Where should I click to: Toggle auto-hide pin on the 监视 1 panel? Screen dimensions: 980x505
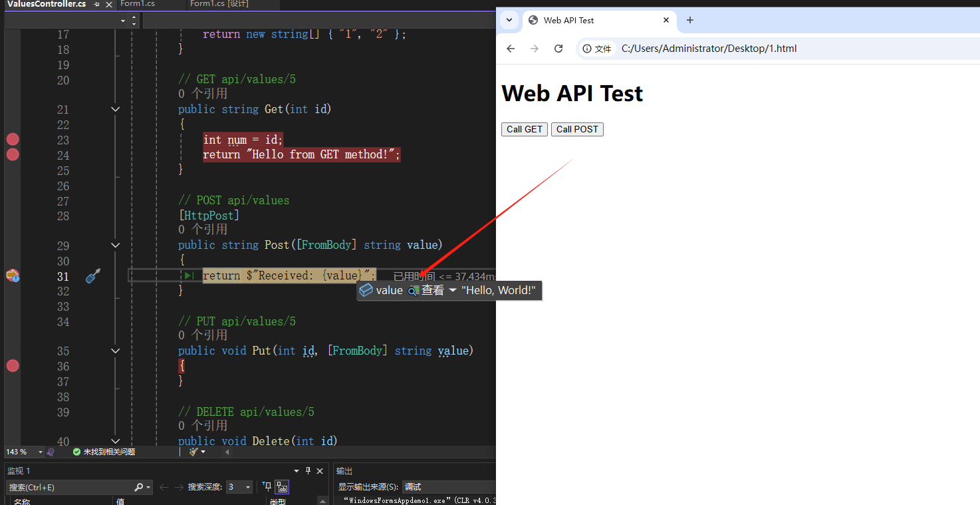pos(308,471)
